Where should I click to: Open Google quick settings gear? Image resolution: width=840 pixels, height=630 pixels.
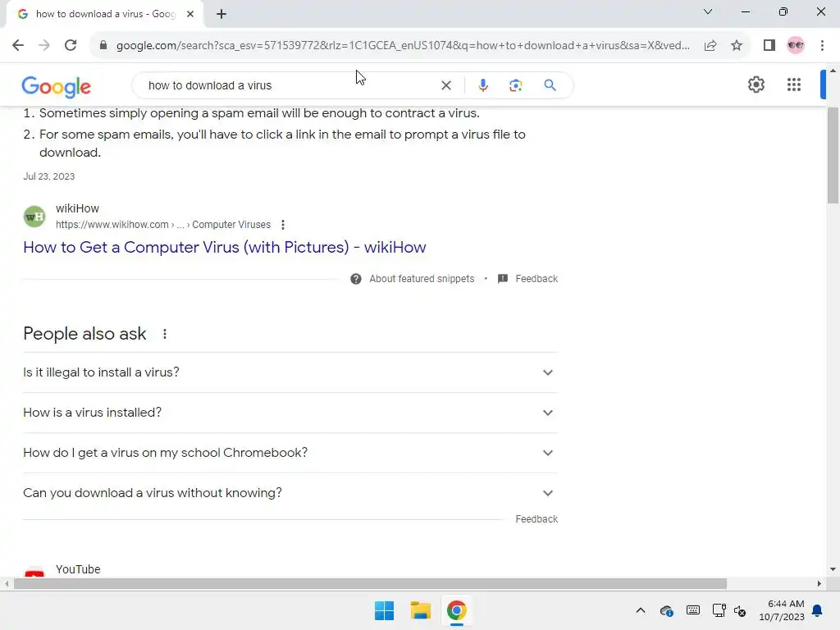756,84
